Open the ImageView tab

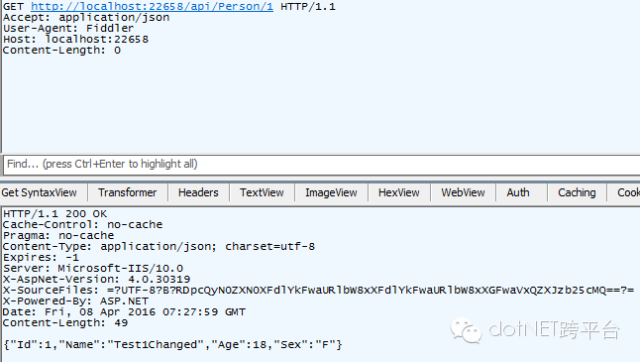(x=331, y=193)
